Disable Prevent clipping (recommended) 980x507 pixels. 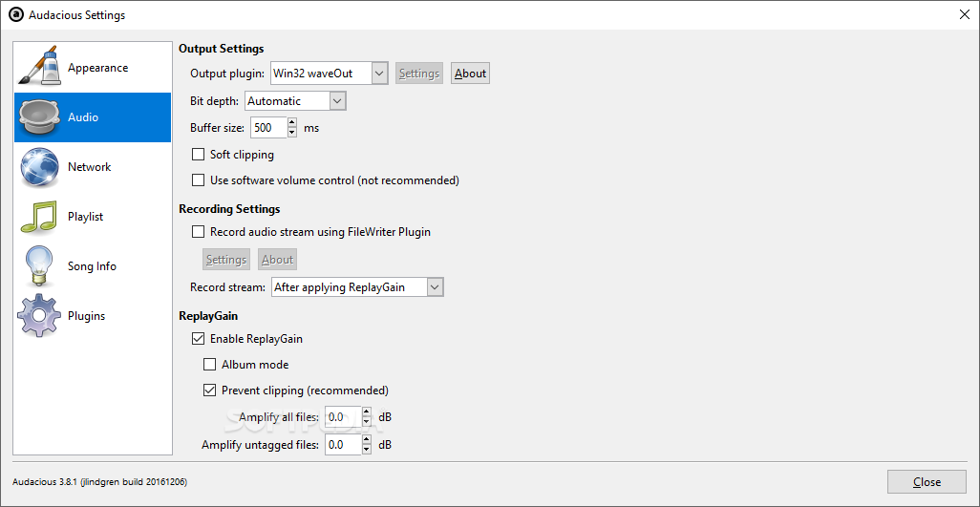[209, 391]
